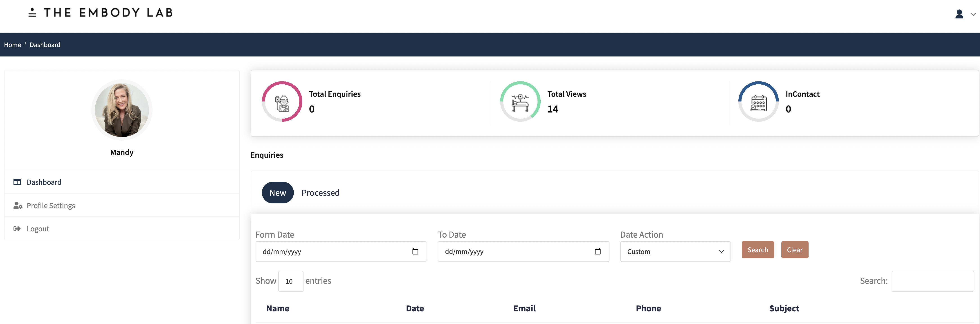The height and width of the screenshot is (324, 980).
Task: Navigate to Home via breadcrumb link
Action: 13,45
